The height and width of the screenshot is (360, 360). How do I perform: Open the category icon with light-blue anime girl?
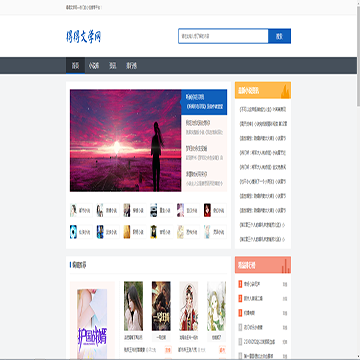pos(215,232)
